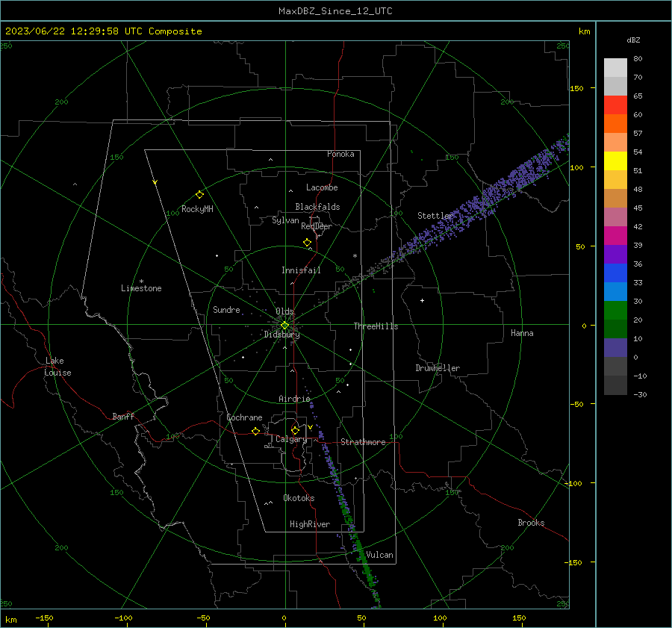Click the white plus marker west of Hanna

422,300
